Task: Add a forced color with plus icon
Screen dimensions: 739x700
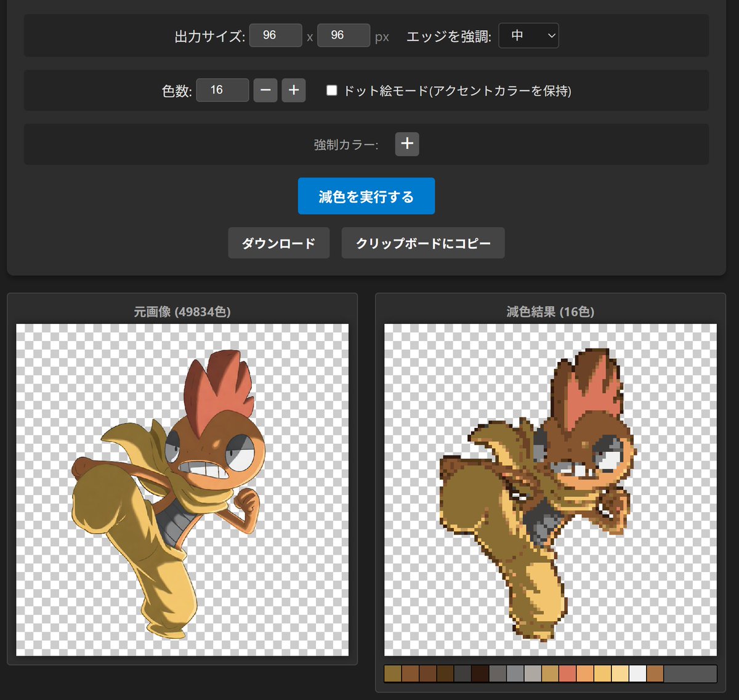Action: pos(407,144)
